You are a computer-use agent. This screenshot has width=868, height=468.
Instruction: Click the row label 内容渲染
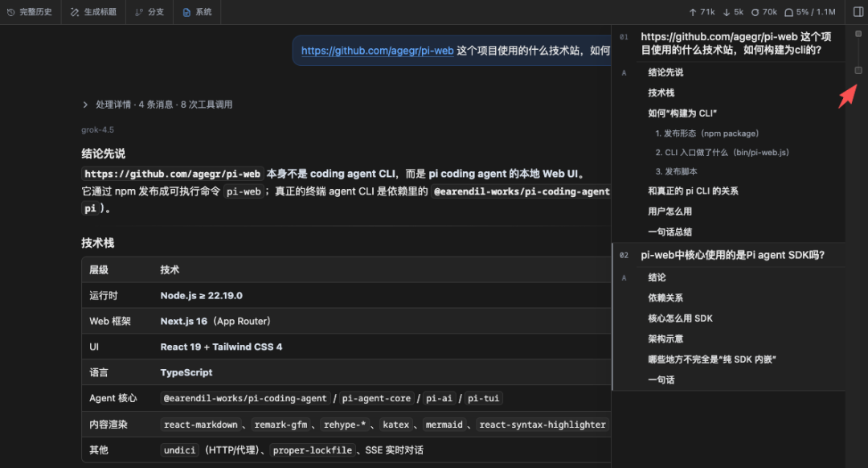(108, 425)
